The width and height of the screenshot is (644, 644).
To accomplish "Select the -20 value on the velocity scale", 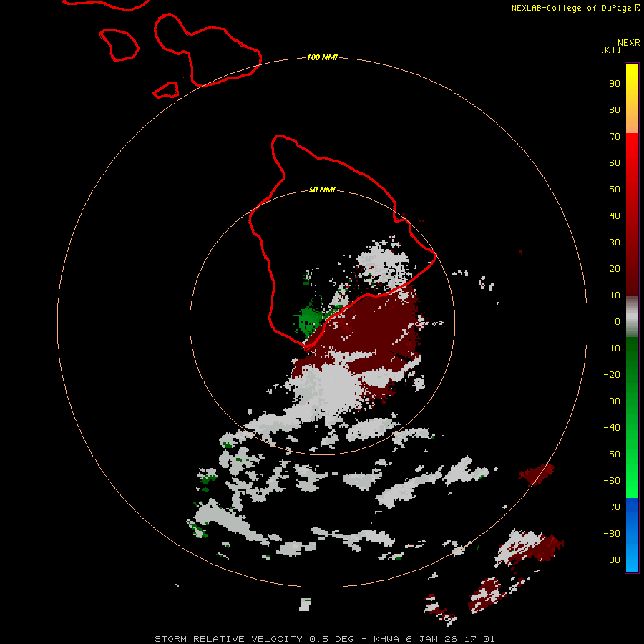I will [612, 374].
